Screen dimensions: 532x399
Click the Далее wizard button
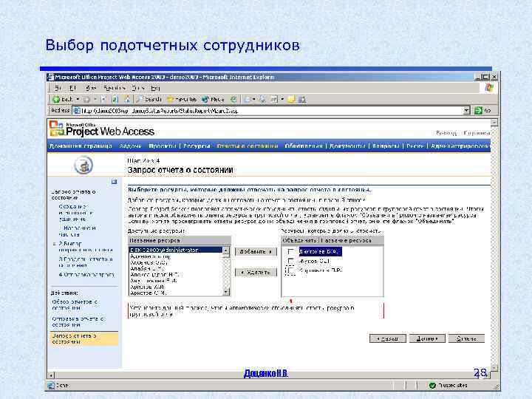coord(427,338)
